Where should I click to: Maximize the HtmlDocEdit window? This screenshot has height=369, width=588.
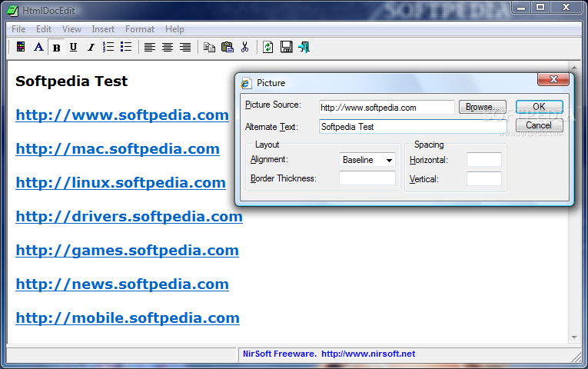[x=540, y=7]
